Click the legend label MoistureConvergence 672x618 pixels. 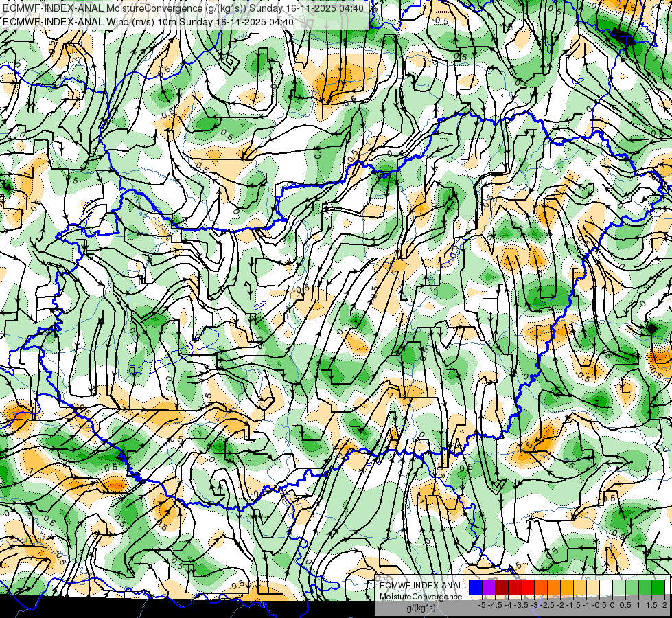(x=421, y=597)
